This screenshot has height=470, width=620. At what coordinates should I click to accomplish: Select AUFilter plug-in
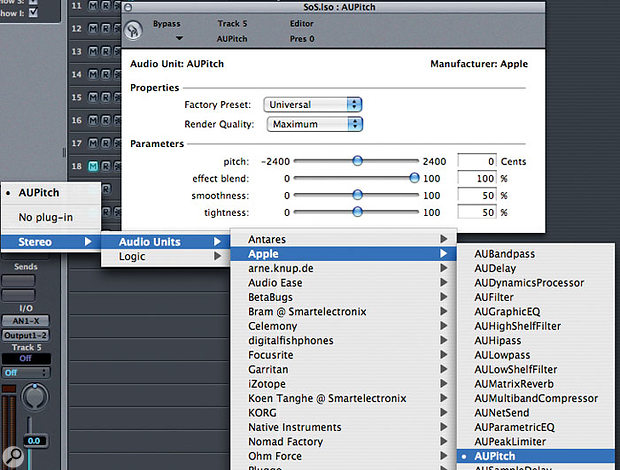536,297
